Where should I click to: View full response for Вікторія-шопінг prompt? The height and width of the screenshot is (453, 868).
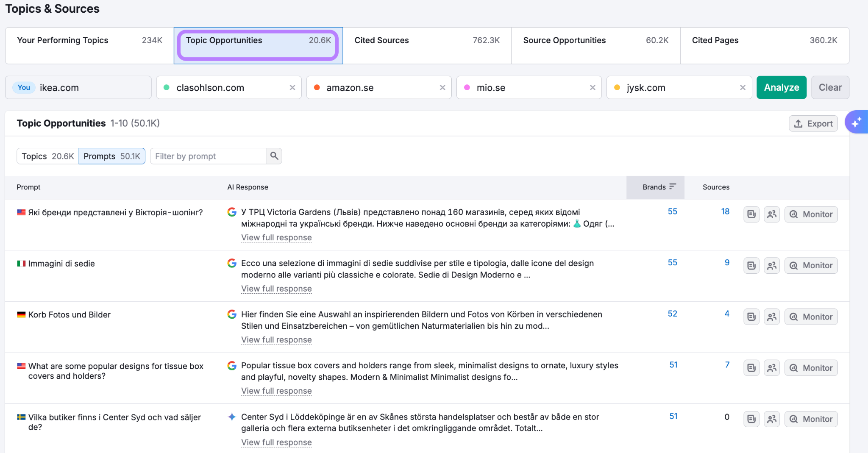276,238
